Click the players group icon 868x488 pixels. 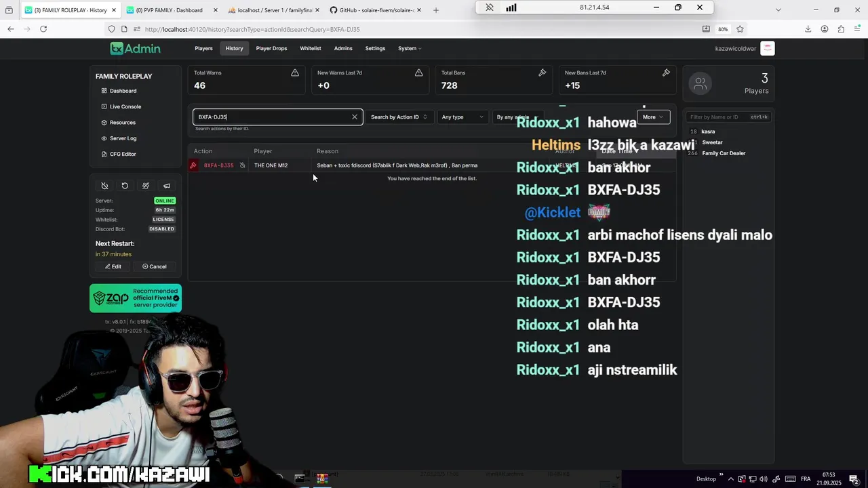pyautogui.click(x=701, y=83)
